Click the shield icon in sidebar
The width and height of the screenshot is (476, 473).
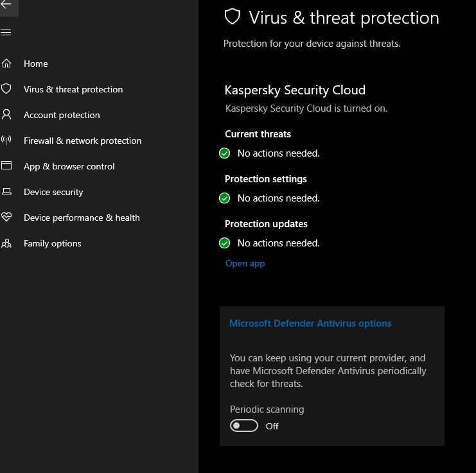(6, 89)
